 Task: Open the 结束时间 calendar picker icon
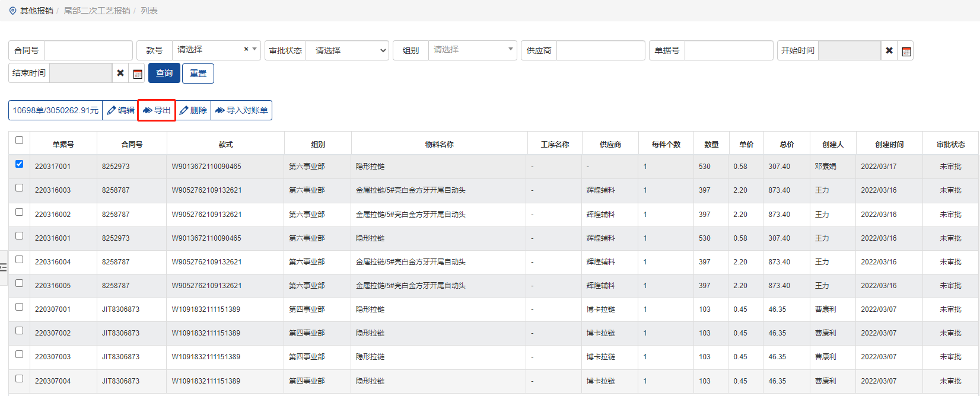[138, 74]
